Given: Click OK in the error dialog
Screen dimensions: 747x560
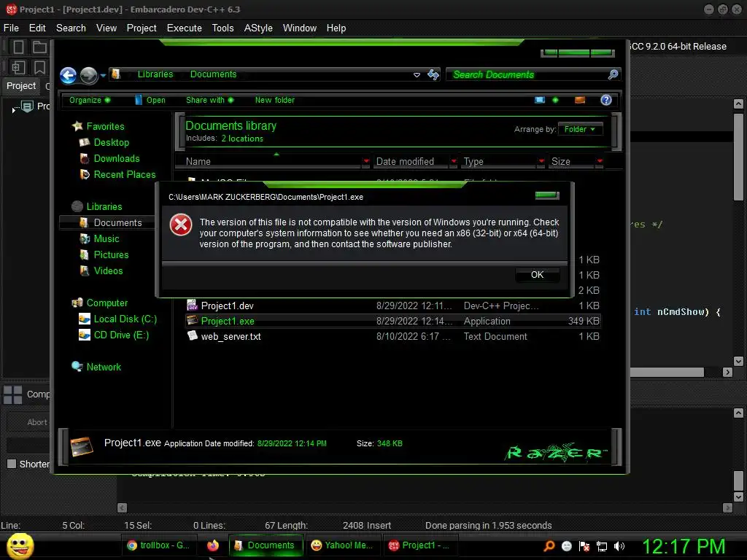Looking at the screenshot, I should [x=537, y=275].
